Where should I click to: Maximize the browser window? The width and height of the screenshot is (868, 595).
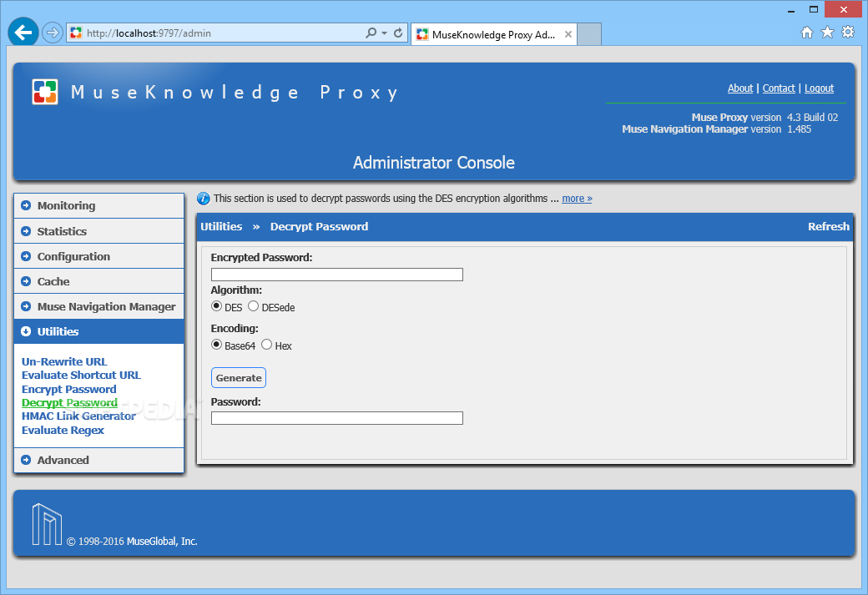pos(813,9)
